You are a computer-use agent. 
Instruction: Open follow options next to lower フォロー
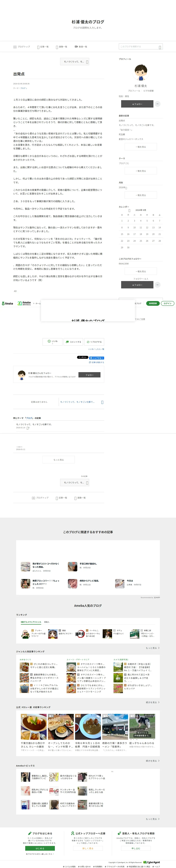coord(157,285)
